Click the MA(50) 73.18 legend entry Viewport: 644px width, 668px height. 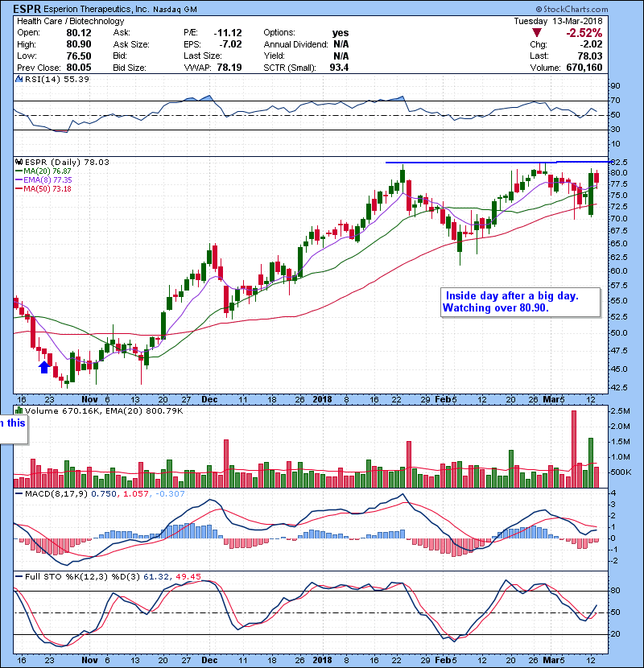[47, 188]
